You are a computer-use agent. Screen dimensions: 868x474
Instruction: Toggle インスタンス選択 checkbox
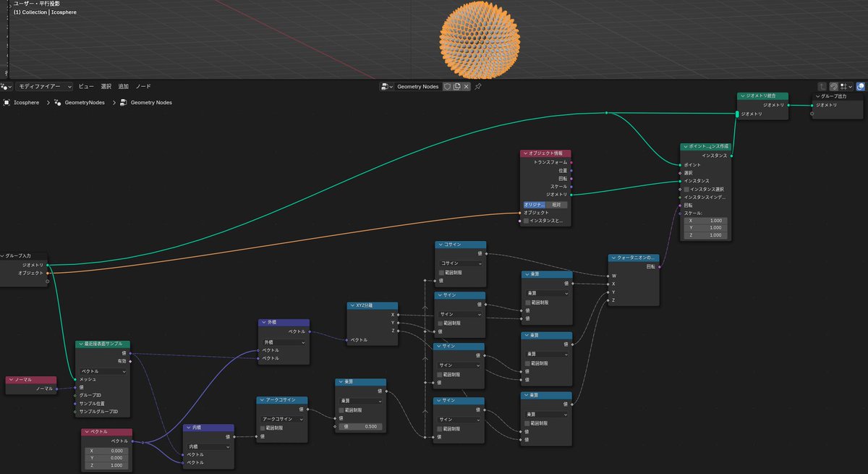pyautogui.click(x=686, y=189)
